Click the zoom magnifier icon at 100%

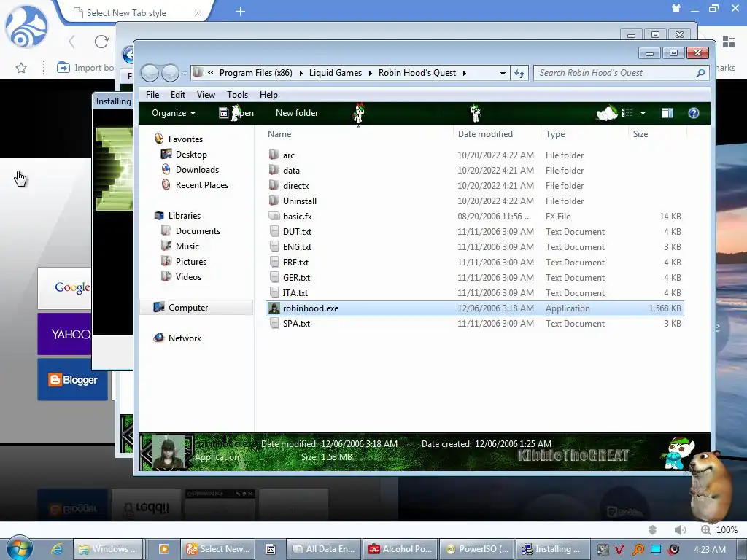(x=705, y=530)
